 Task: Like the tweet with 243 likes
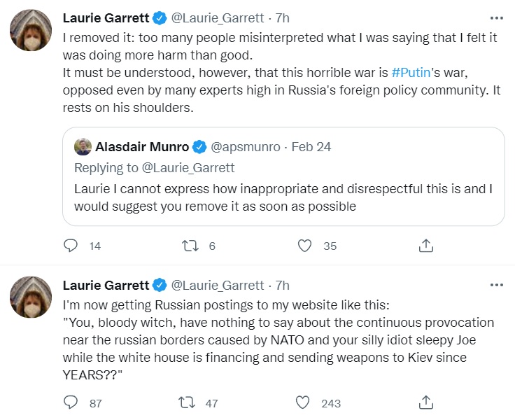(x=302, y=402)
